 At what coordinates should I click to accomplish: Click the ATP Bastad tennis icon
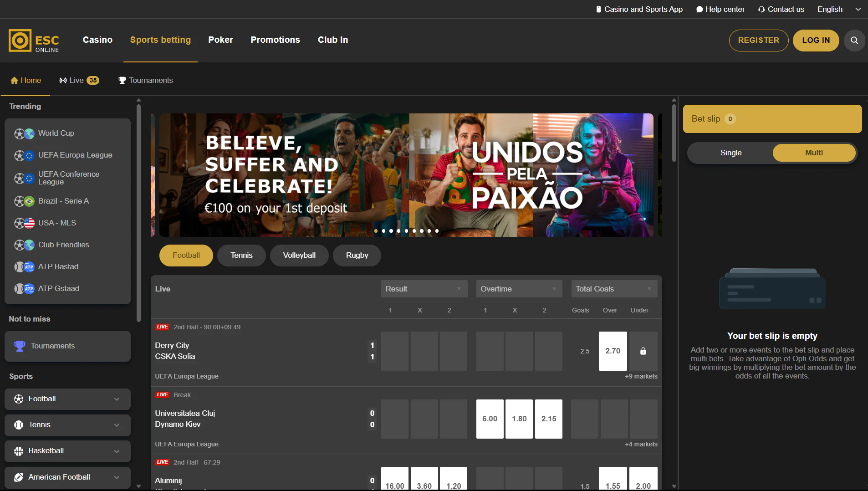(x=24, y=267)
